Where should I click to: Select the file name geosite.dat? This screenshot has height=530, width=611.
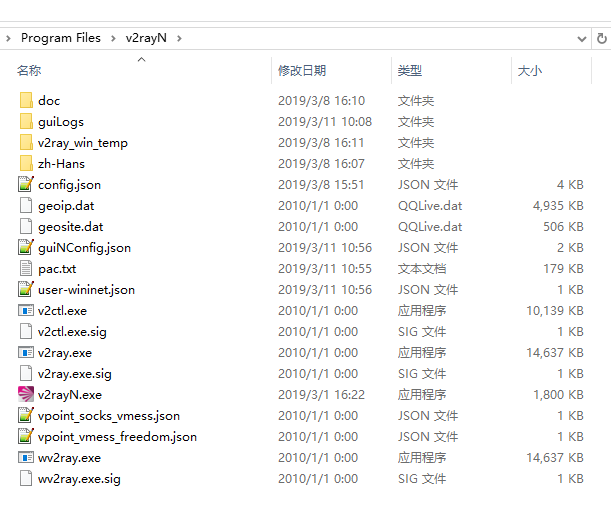coord(71,227)
